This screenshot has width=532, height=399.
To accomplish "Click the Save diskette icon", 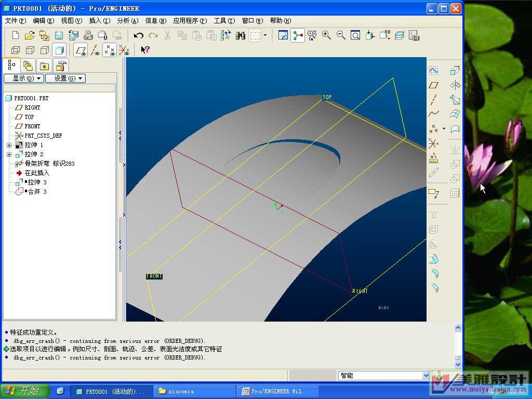I will (x=59, y=35).
